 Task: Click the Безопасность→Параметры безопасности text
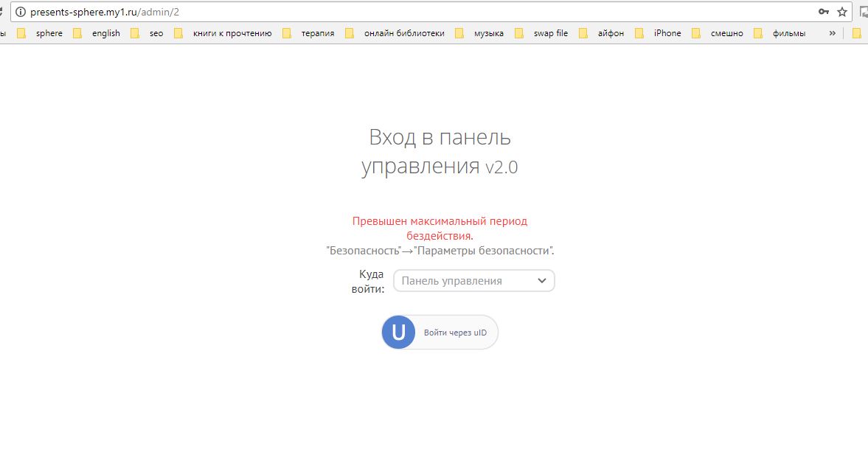point(440,251)
